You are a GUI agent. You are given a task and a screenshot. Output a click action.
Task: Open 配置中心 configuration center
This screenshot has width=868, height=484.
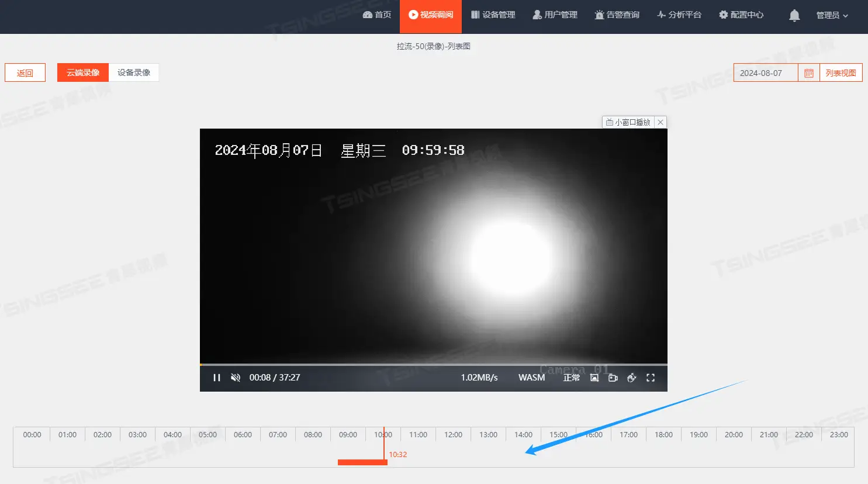pos(741,15)
